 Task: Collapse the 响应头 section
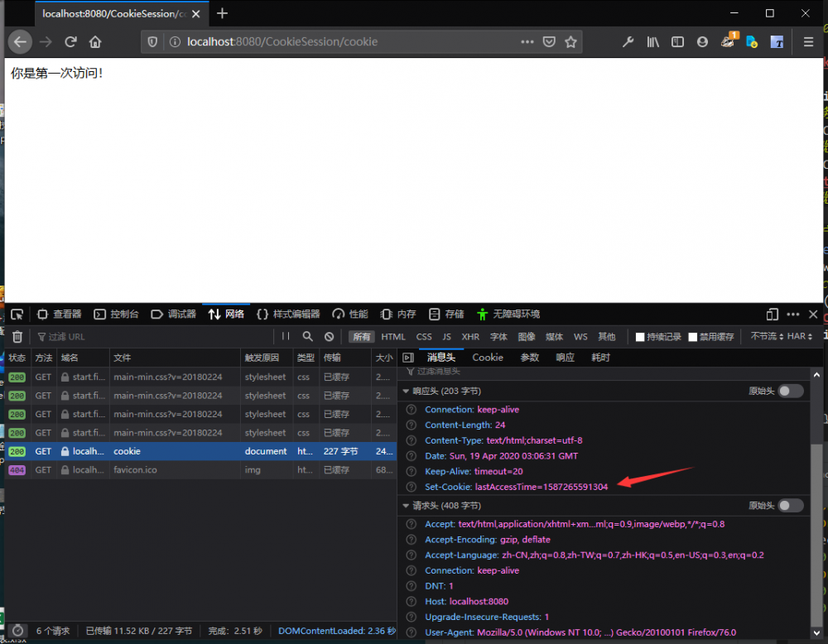click(x=406, y=391)
